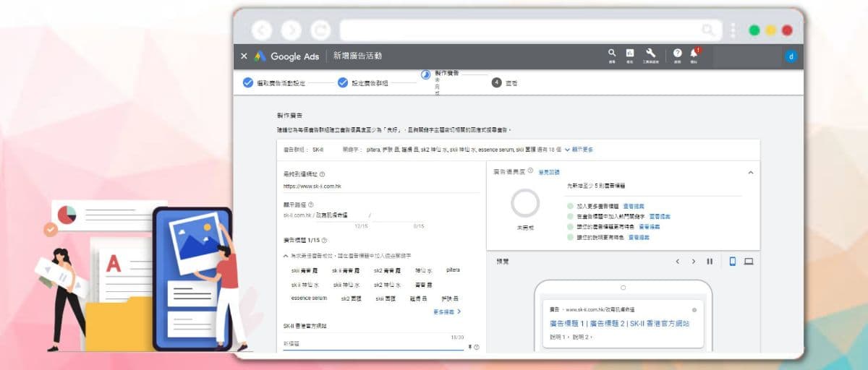
Task: Click the second display path field showing 0/15
Action: (399, 216)
